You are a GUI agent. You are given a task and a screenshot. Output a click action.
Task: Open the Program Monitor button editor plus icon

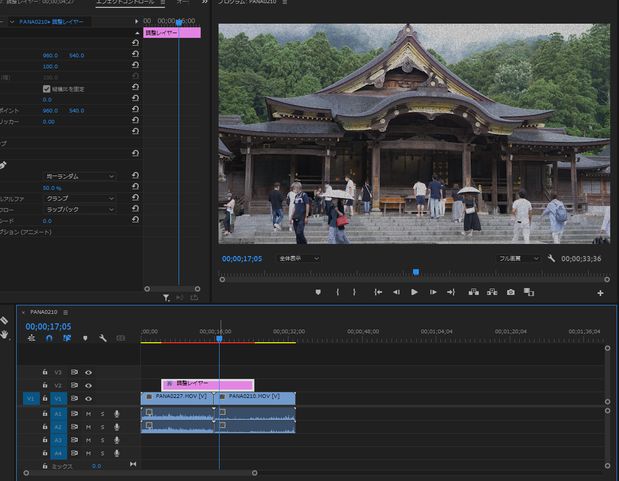tap(600, 293)
